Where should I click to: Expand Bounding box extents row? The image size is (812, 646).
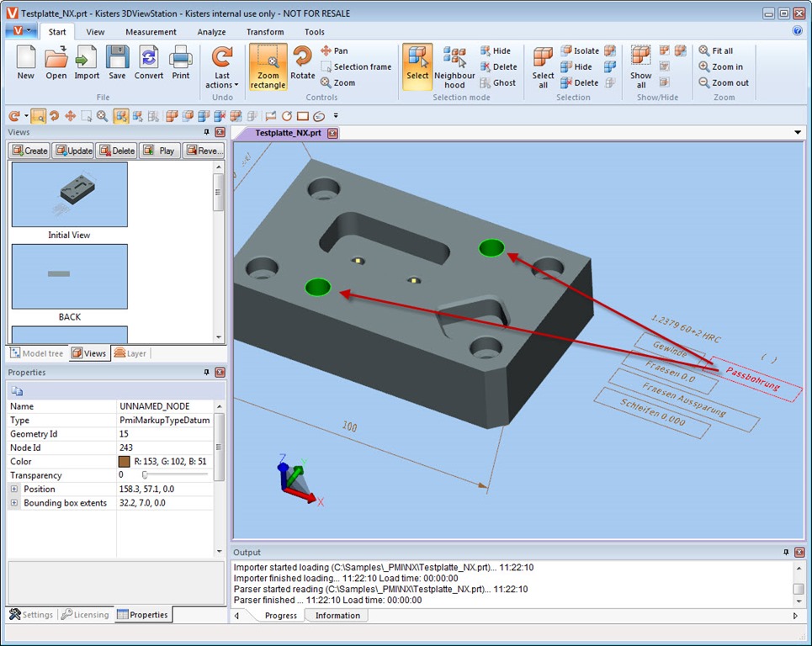tap(14, 503)
